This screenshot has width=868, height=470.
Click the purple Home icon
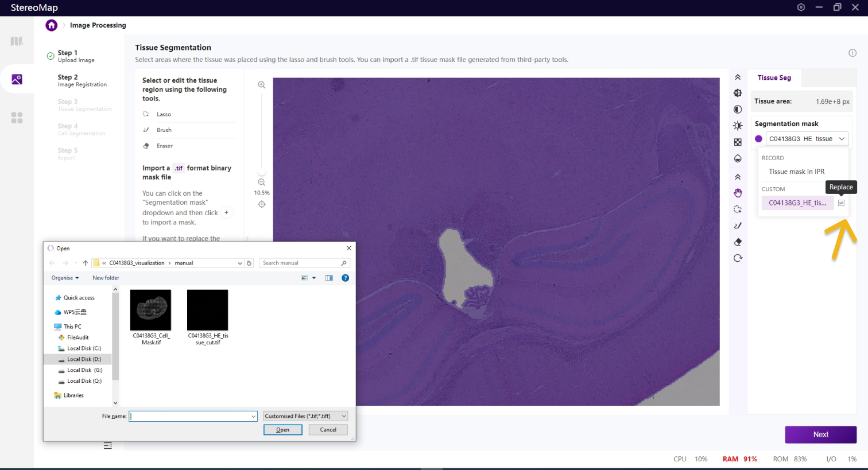(x=52, y=25)
